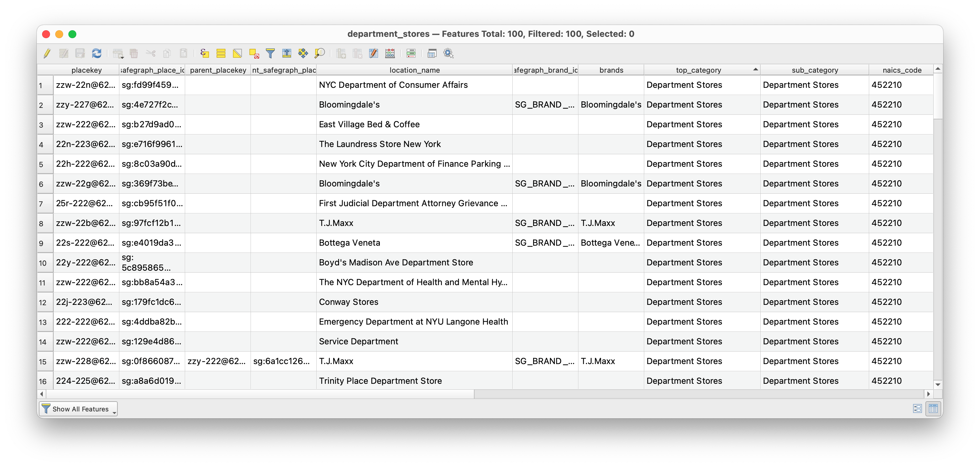Move selected rows to the top

coord(286,53)
